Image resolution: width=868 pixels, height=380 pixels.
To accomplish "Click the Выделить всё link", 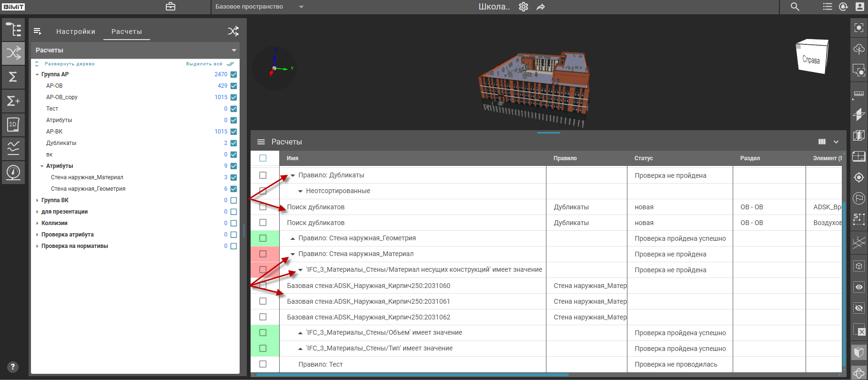I will coord(204,64).
